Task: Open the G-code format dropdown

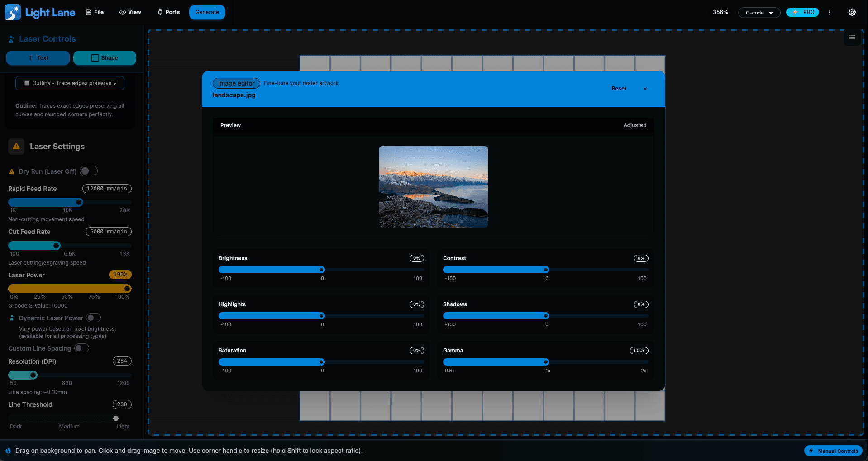Action: (x=758, y=12)
